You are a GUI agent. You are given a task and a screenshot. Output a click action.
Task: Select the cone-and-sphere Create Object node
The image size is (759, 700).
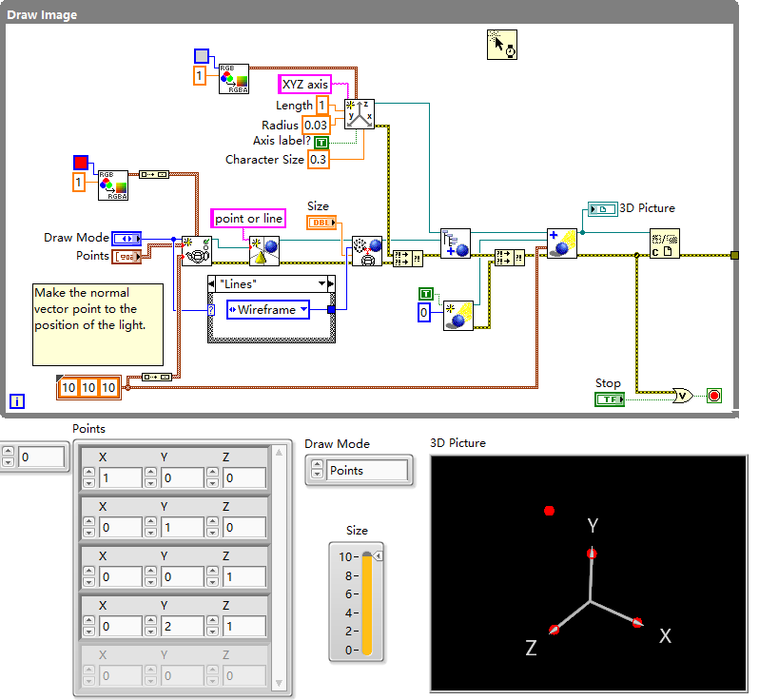264,251
